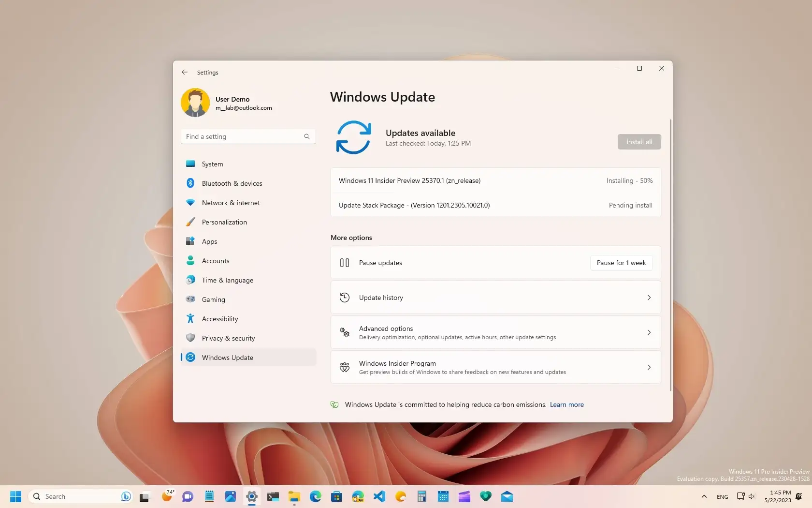Launch Visual Studio Code from the taskbar

click(x=379, y=496)
